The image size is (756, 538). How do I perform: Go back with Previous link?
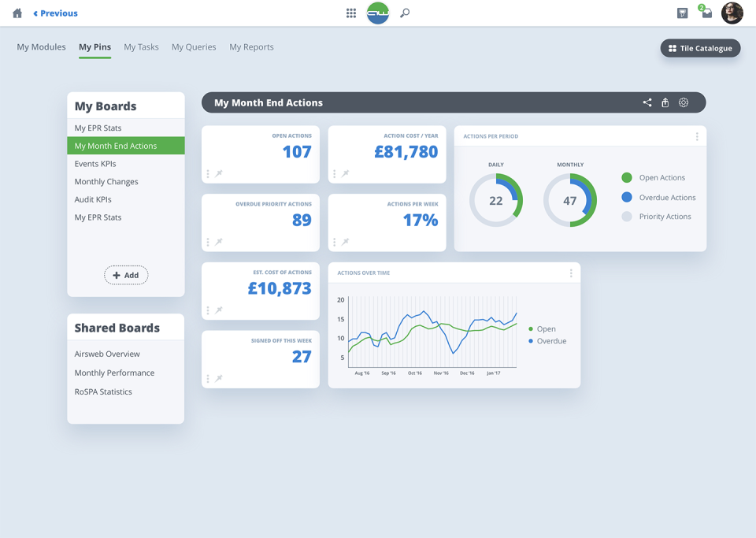pos(55,13)
